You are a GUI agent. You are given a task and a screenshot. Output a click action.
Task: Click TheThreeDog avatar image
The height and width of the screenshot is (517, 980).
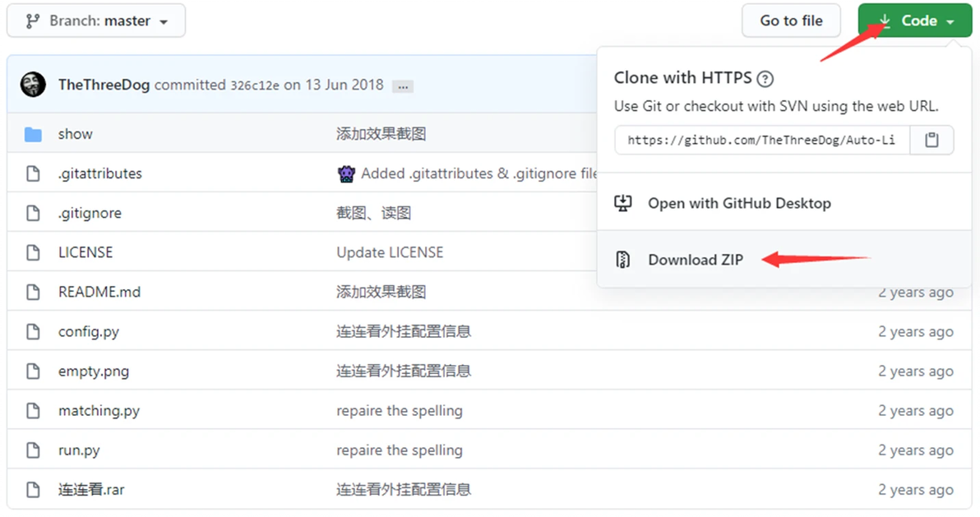click(x=33, y=85)
